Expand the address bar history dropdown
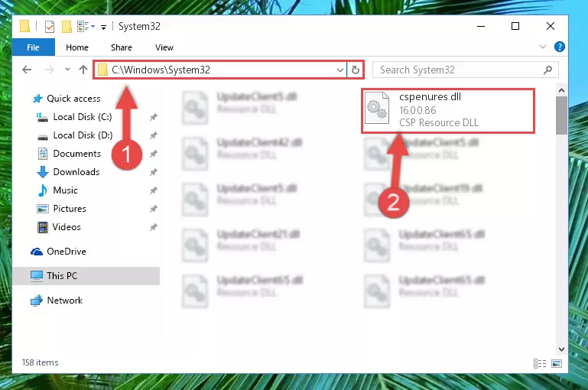588x390 pixels. pyautogui.click(x=340, y=70)
